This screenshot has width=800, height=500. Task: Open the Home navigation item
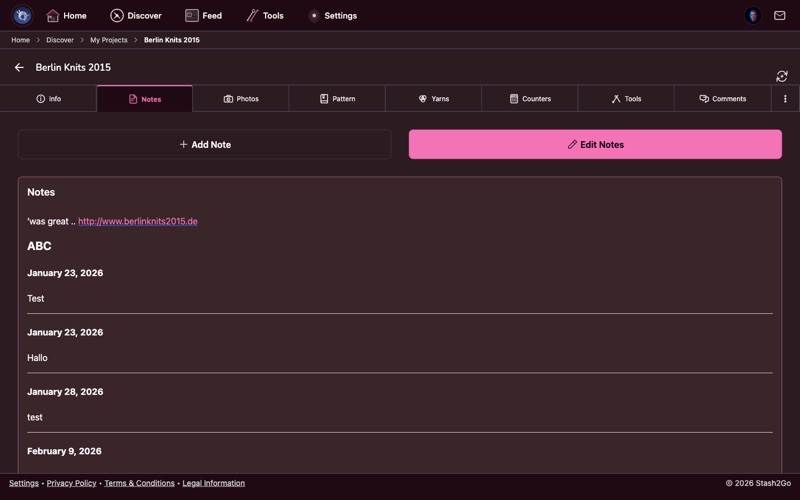66,16
